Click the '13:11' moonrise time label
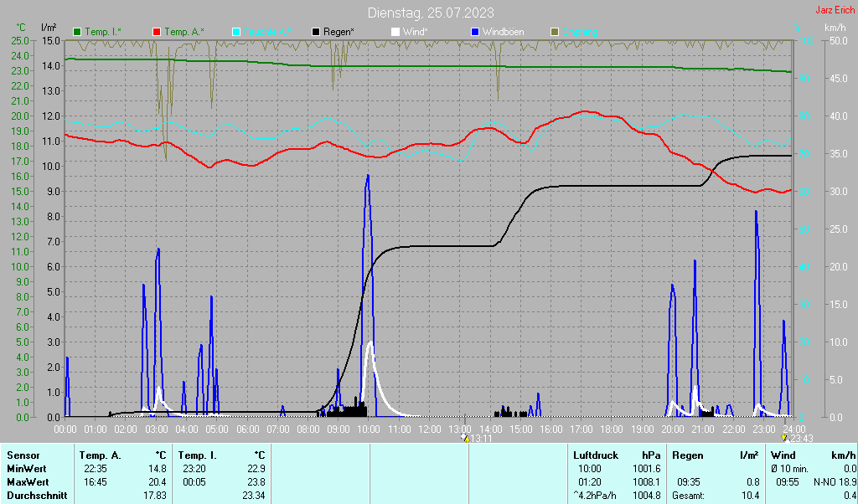Image resolution: width=858 pixels, height=504 pixels. [x=482, y=439]
